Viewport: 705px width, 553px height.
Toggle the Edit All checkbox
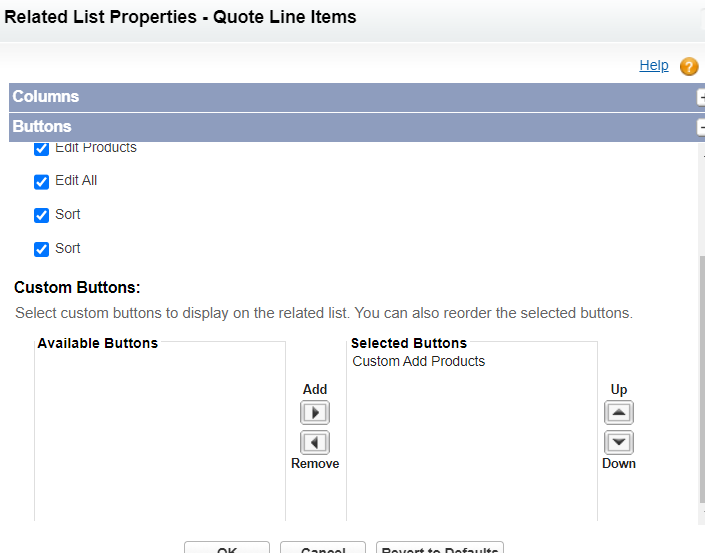click(x=42, y=182)
